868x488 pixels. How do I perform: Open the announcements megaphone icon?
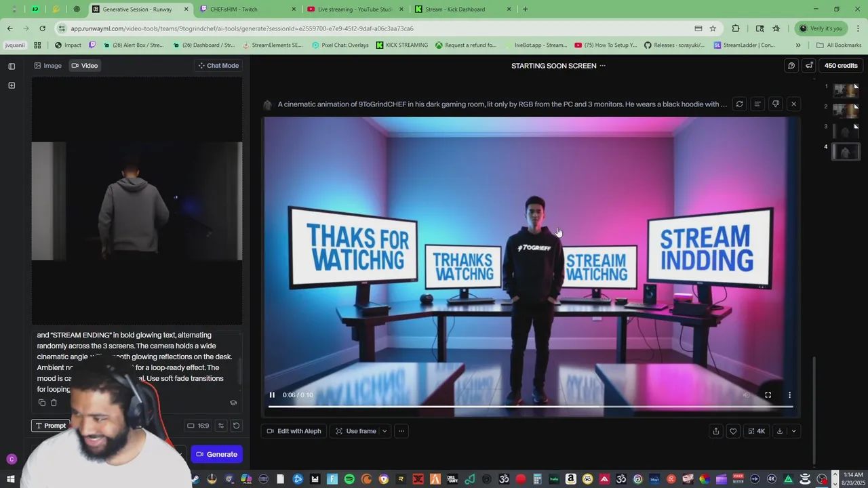[809, 66]
